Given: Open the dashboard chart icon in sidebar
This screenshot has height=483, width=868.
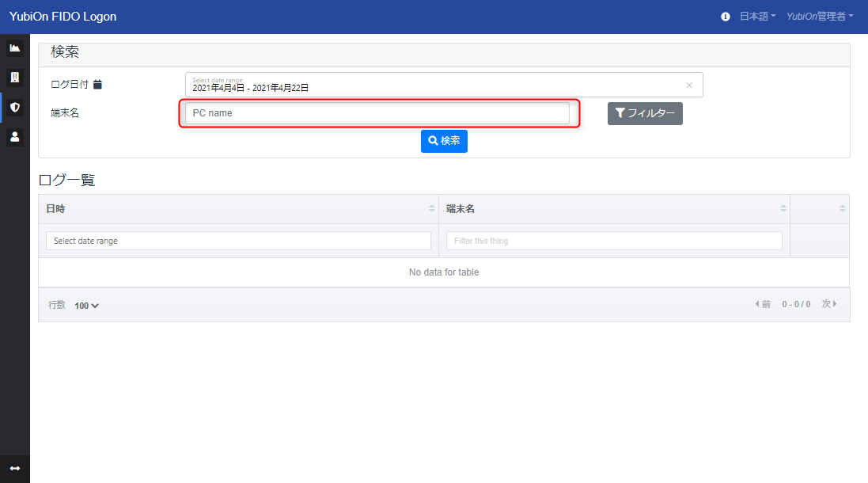Looking at the screenshot, I should [x=15, y=48].
